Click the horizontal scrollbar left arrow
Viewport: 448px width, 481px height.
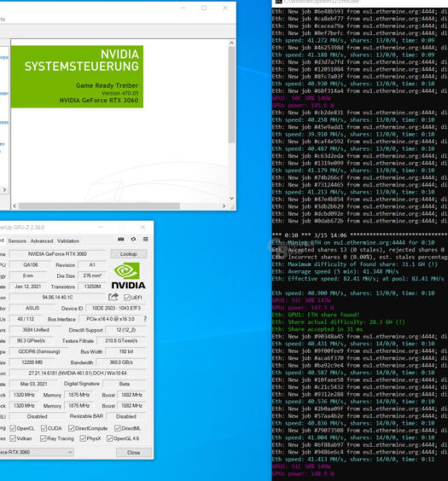coord(15,206)
